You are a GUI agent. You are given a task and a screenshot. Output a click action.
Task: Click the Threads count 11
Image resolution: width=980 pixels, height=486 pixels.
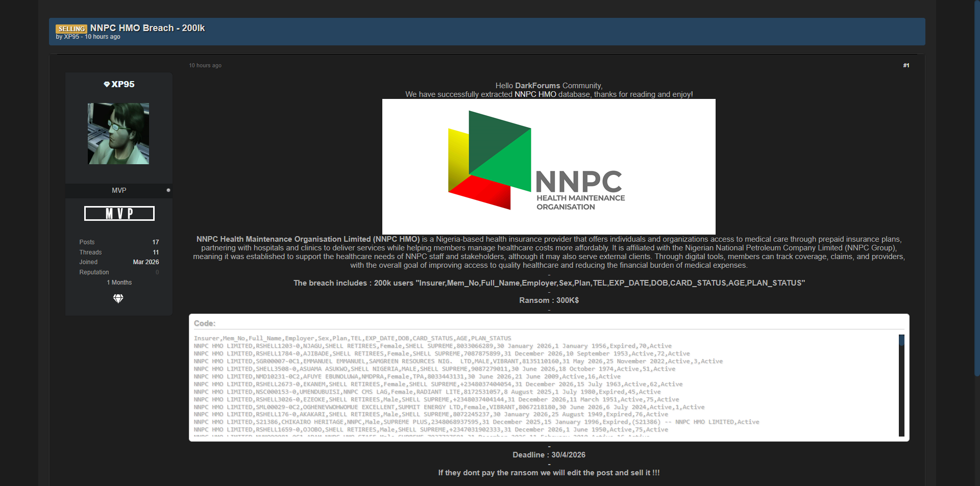pyautogui.click(x=156, y=252)
